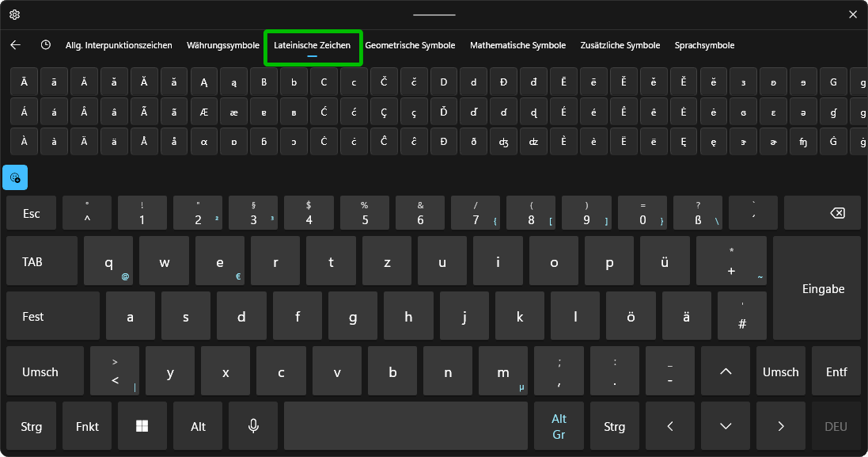
Task: Open keyboard settings gear icon
Action: point(14,14)
